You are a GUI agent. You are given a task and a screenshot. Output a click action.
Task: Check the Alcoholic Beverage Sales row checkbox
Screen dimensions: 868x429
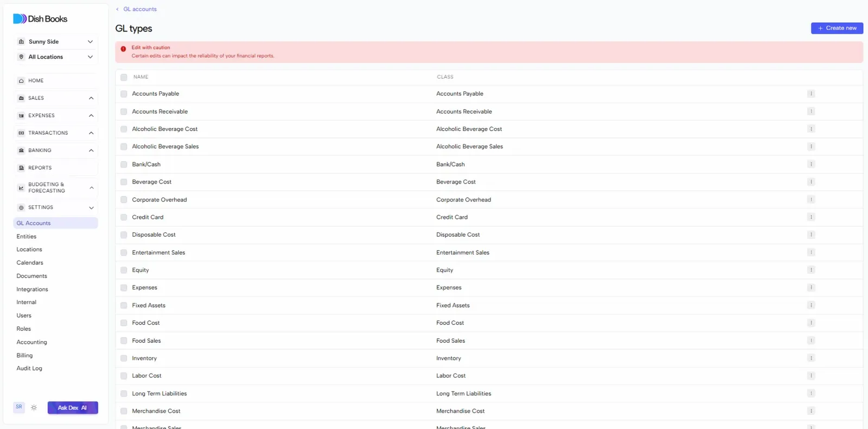[x=124, y=147]
